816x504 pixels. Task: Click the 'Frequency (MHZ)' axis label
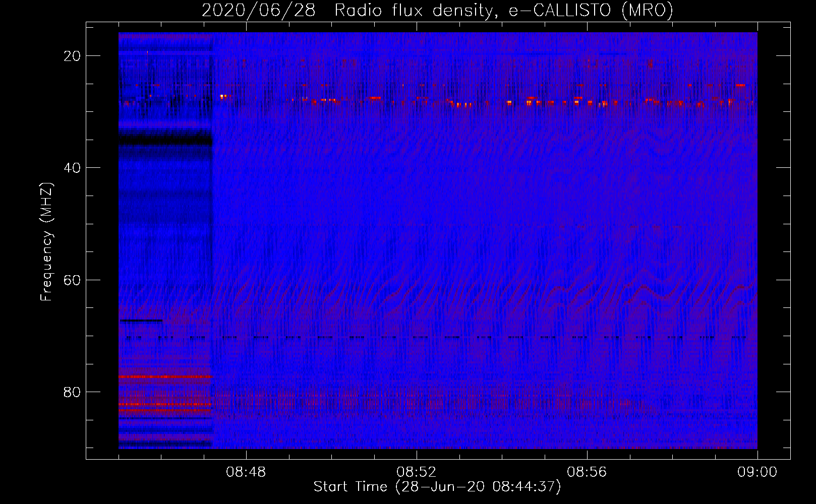click(x=46, y=242)
